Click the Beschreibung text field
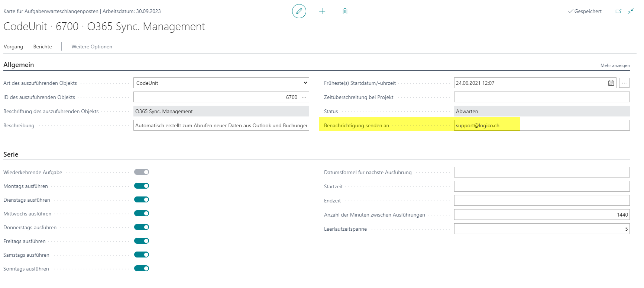 [x=221, y=125]
